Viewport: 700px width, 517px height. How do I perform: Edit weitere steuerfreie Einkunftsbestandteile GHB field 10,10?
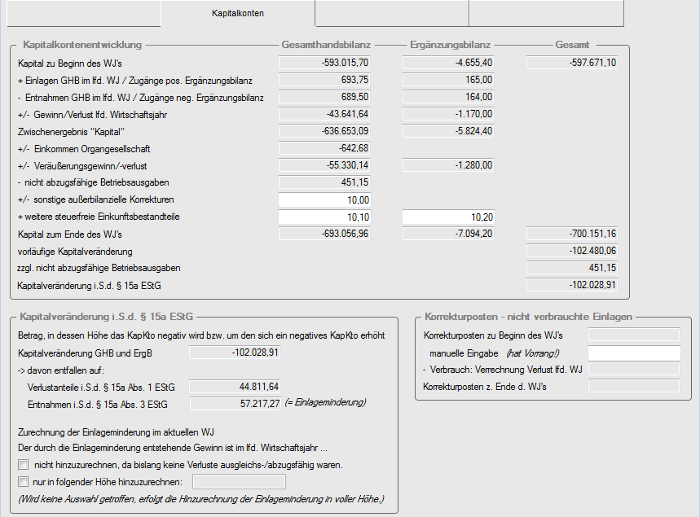tap(325, 217)
